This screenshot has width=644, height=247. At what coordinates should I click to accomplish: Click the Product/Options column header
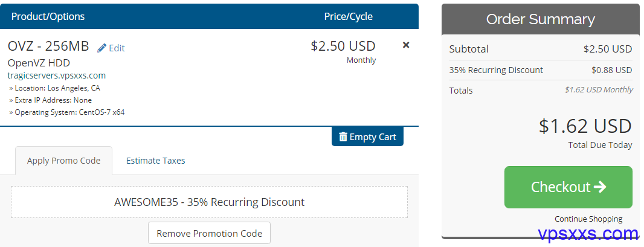(x=48, y=16)
